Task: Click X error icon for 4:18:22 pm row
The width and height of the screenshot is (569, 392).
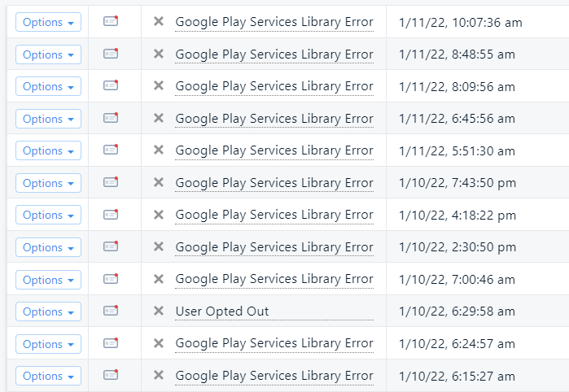Action: tap(159, 215)
